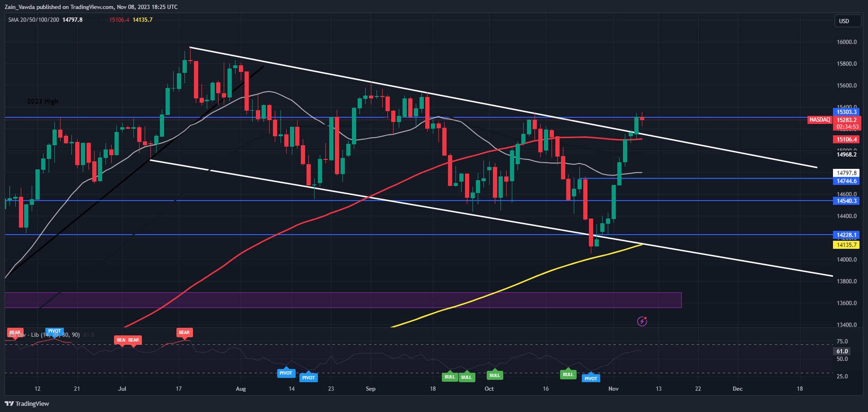Click the 14228.1 blue level label
This screenshot has width=868, height=412.
coord(846,235)
